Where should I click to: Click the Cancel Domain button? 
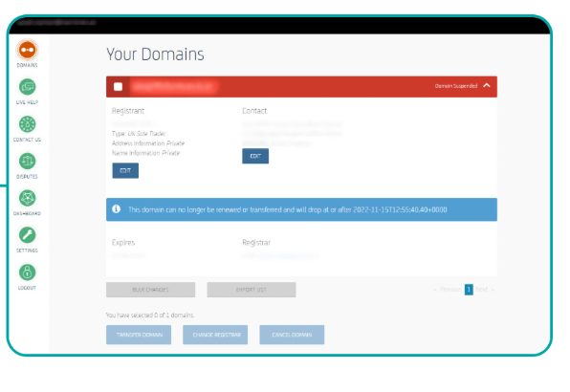pyautogui.click(x=292, y=335)
